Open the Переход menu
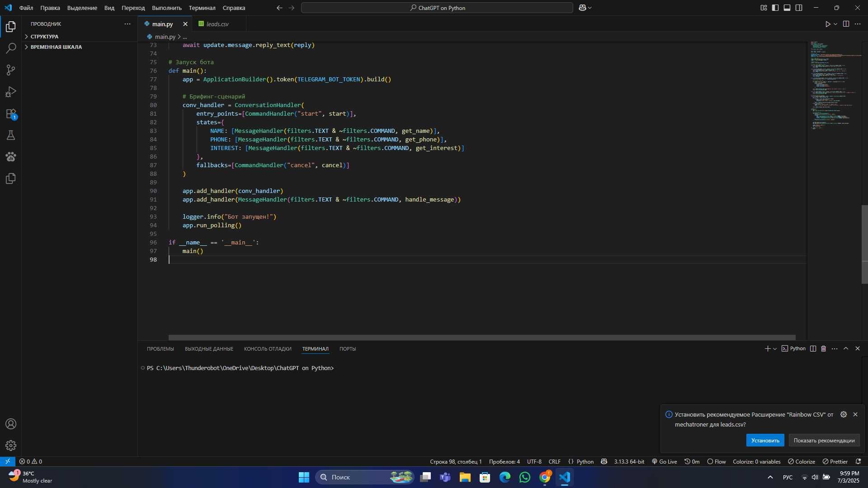Screen dimensions: 868x488 pyautogui.click(x=133, y=8)
